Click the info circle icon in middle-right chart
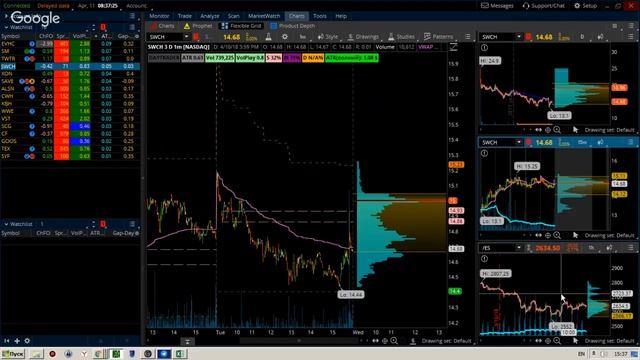Viewport: 640px width, 360px height. coord(484,153)
